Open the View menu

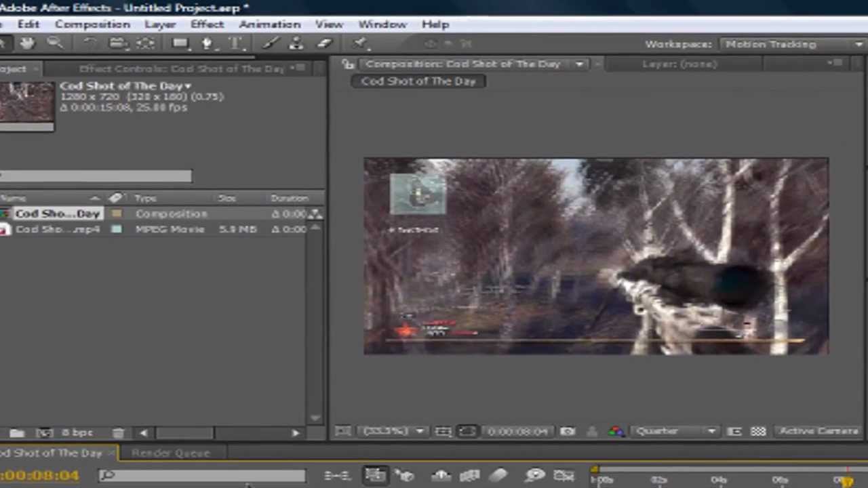(329, 24)
